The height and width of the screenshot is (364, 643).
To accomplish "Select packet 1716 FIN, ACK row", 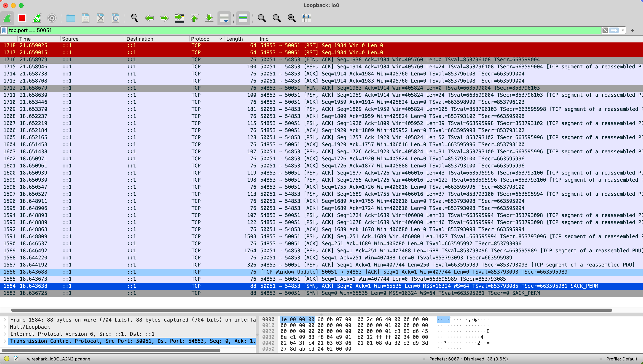I will pos(321,60).
